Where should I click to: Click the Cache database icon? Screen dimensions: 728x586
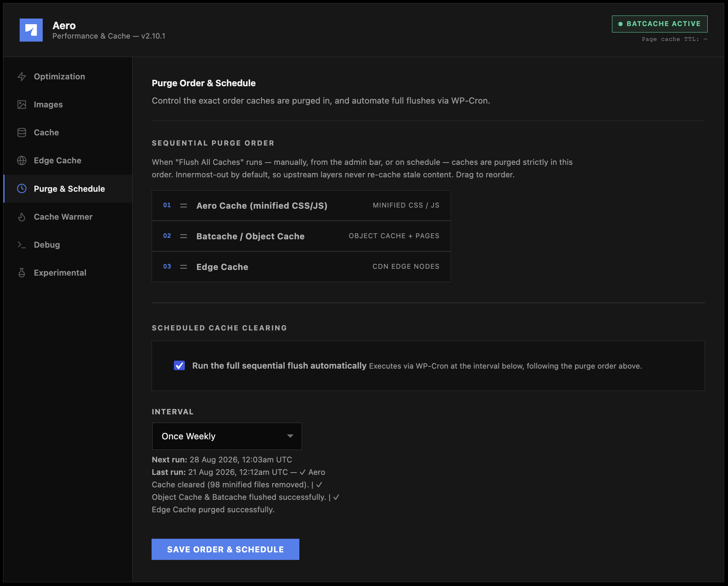coord(22,132)
